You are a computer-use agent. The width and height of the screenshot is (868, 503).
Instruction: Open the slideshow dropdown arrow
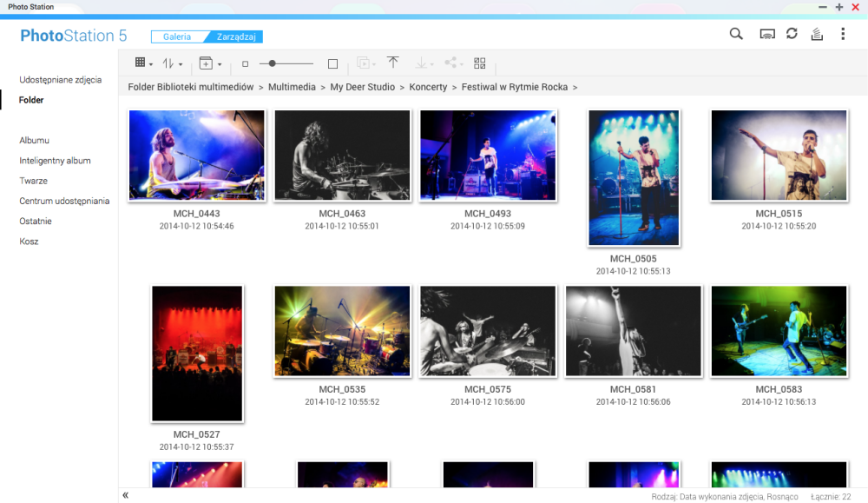(374, 65)
